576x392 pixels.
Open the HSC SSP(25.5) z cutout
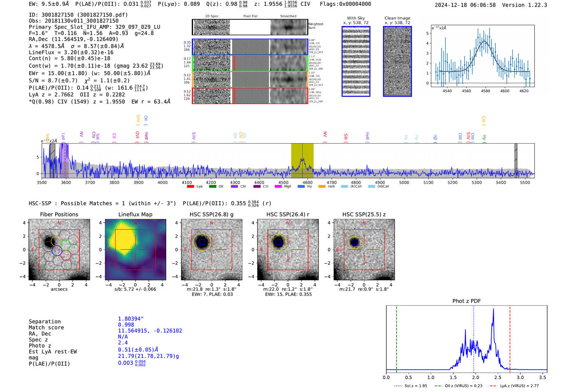tap(364, 250)
